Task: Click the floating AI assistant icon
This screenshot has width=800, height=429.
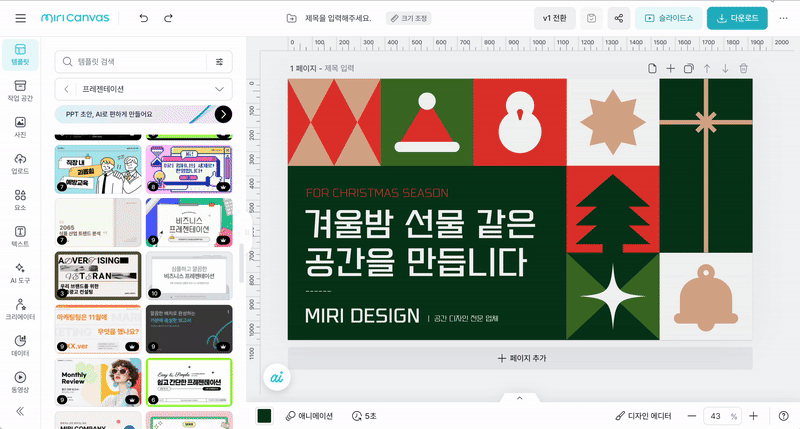Action: click(274, 376)
